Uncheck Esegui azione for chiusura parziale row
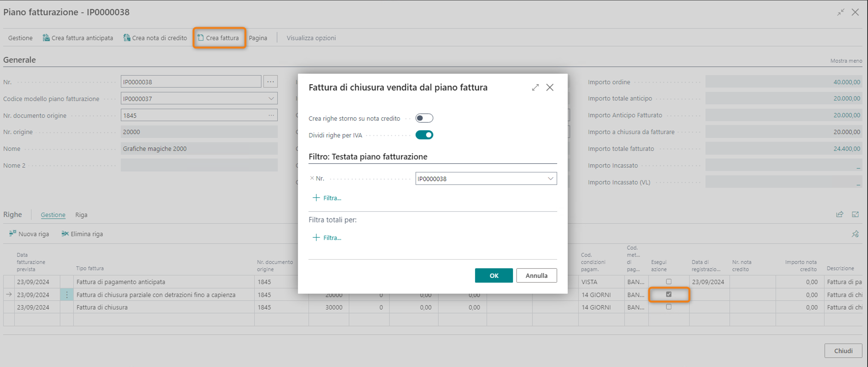This screenshot has height=367, width=868. (x=669, y=294)
